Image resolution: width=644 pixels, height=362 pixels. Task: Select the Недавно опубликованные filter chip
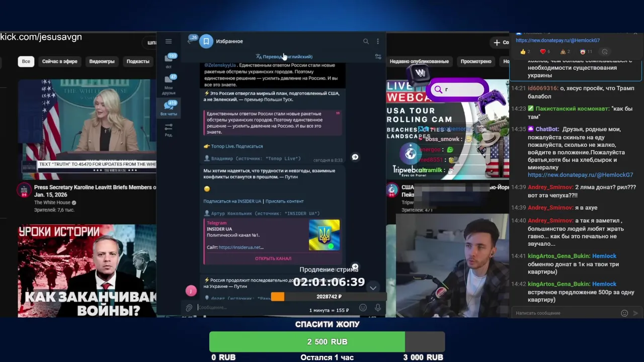pyautogui.click(x=419, y=61)
